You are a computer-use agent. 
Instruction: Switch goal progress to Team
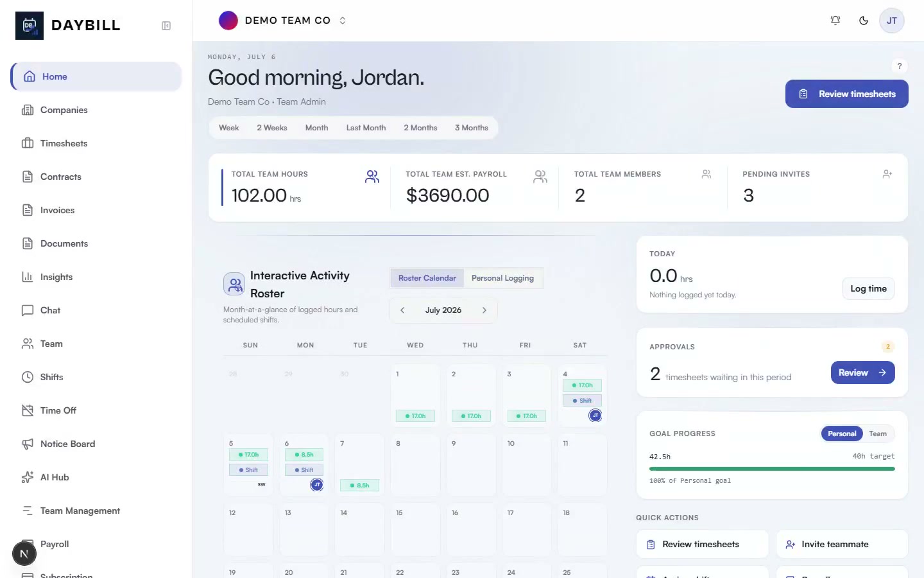tap(878, 433)
